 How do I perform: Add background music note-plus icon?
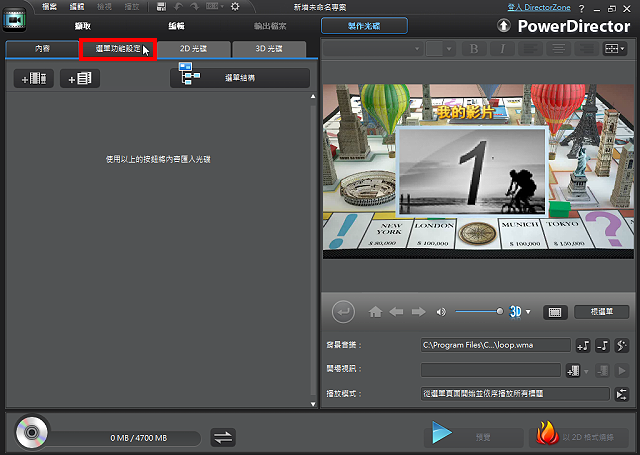coord(583,346)
